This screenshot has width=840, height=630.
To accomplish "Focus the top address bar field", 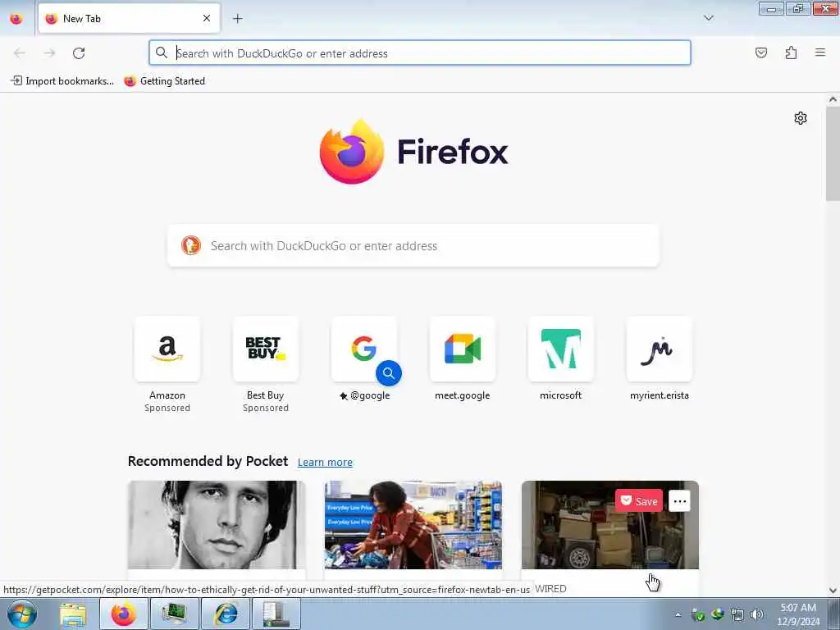I will [x=419, y=53].
